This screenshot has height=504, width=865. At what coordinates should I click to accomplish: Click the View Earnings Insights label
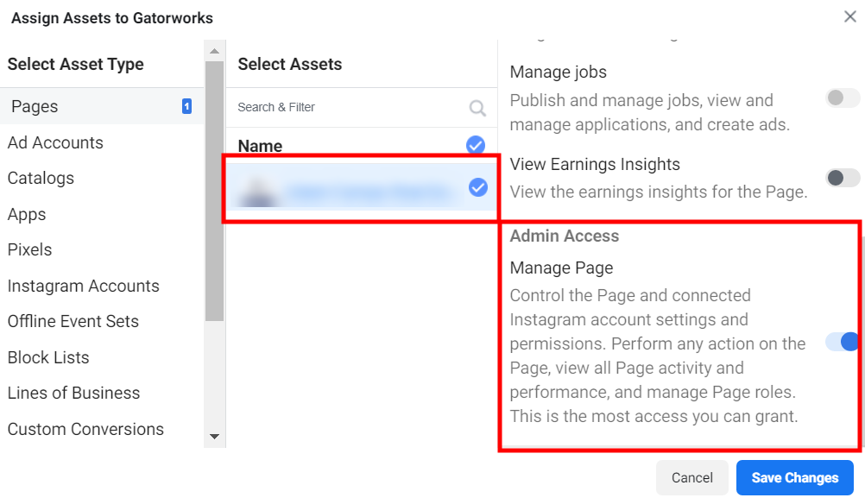click(595, 164)
